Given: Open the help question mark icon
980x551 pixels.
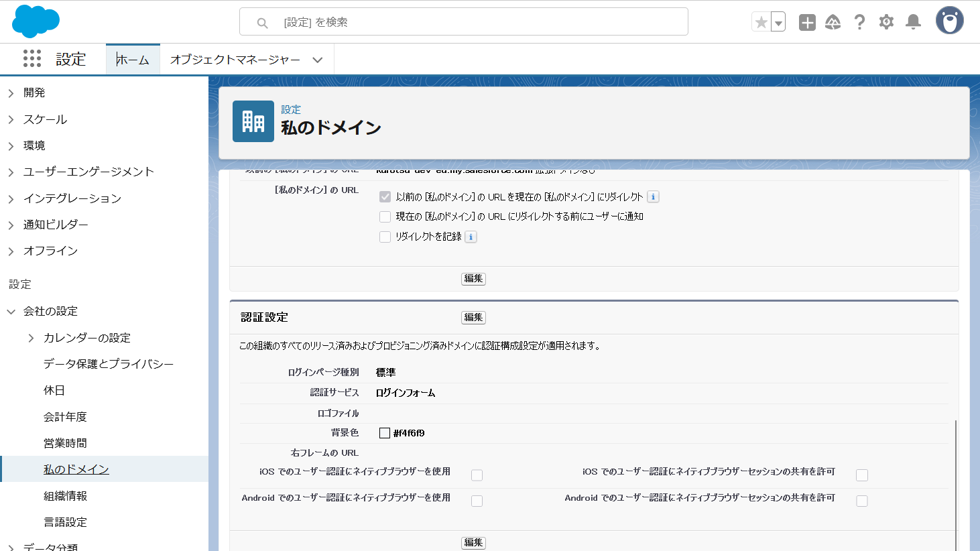Looking at the screenshot, I should coord(859,22).
